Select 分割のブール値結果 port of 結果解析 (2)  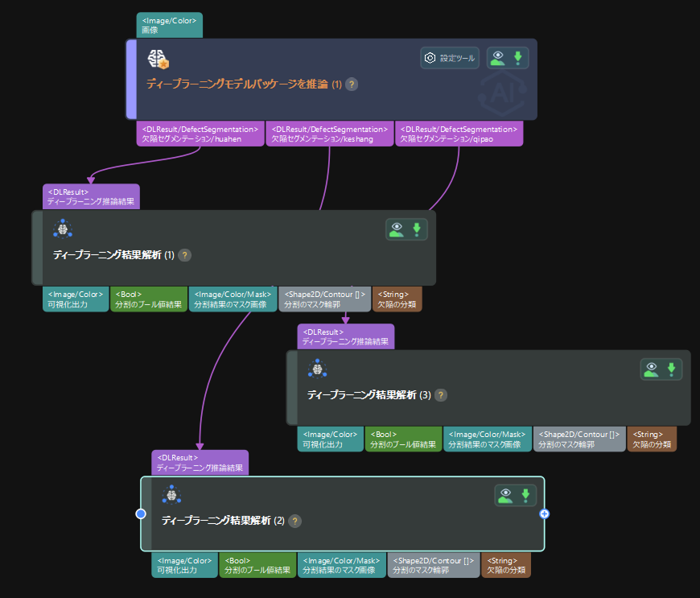[x=257, y=565]
